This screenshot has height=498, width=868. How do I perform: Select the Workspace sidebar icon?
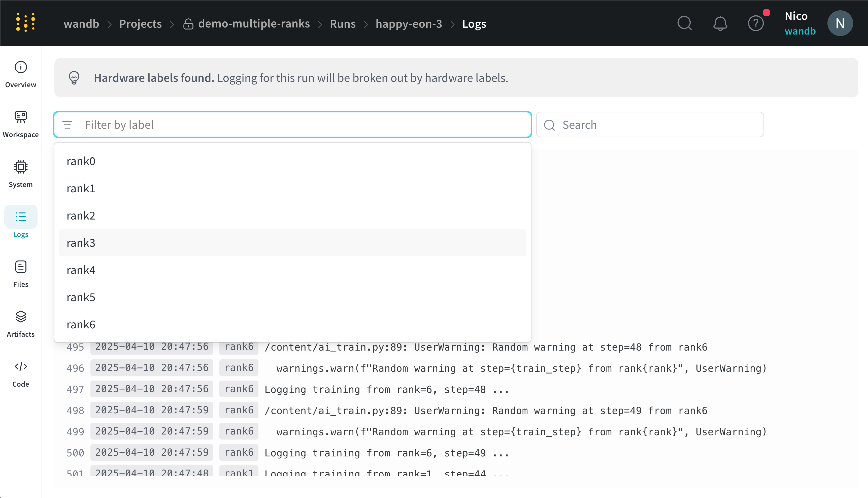pyautogui.click(x=20, y=123)
